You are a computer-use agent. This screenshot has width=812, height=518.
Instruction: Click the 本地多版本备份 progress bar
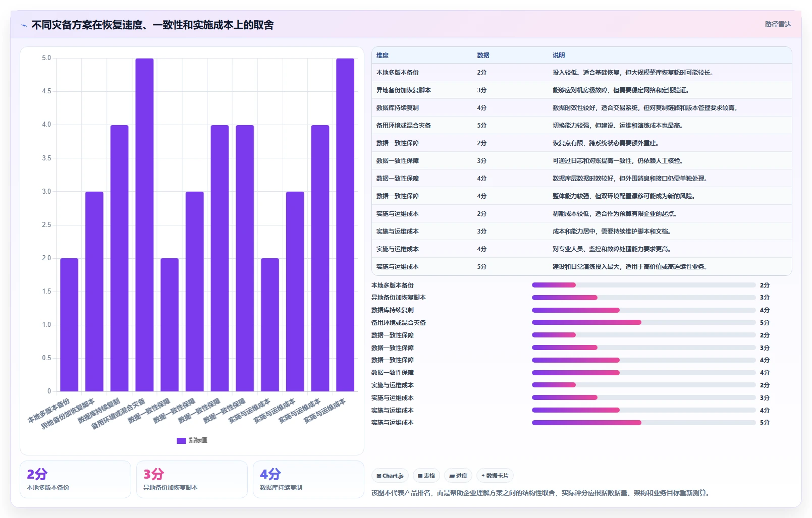[x=644, y=285]
